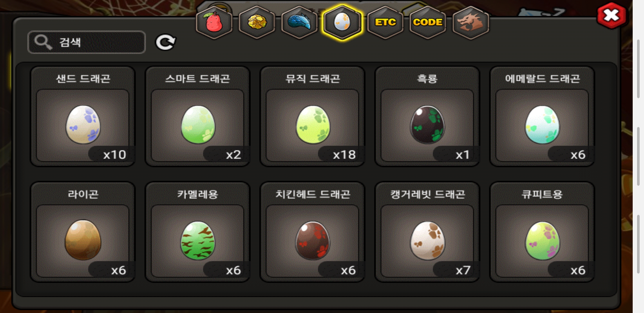644x313 pixels.
Task: Select the 큐피트용 egg card
Action: click(542, 232)
